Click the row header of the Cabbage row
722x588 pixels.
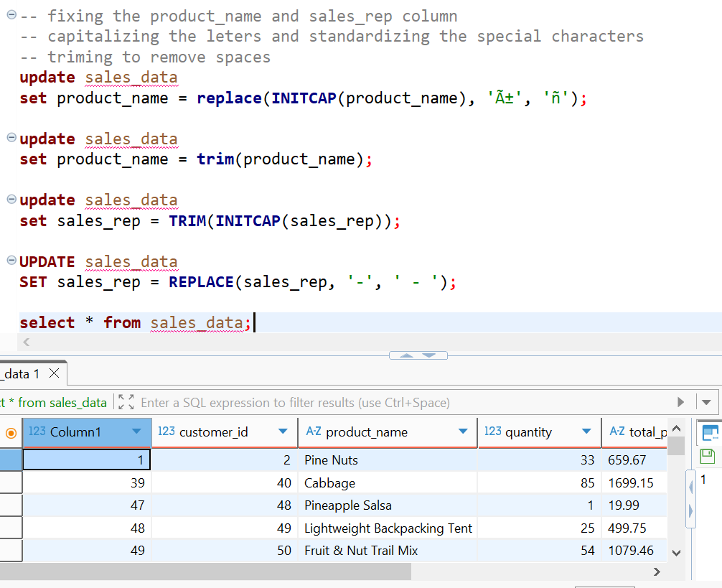pos(11,483)
